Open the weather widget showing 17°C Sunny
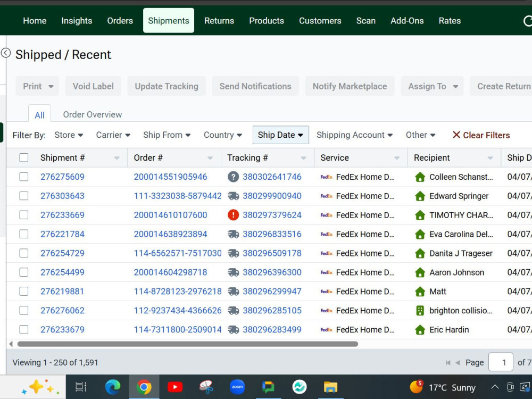 [443, 387]
